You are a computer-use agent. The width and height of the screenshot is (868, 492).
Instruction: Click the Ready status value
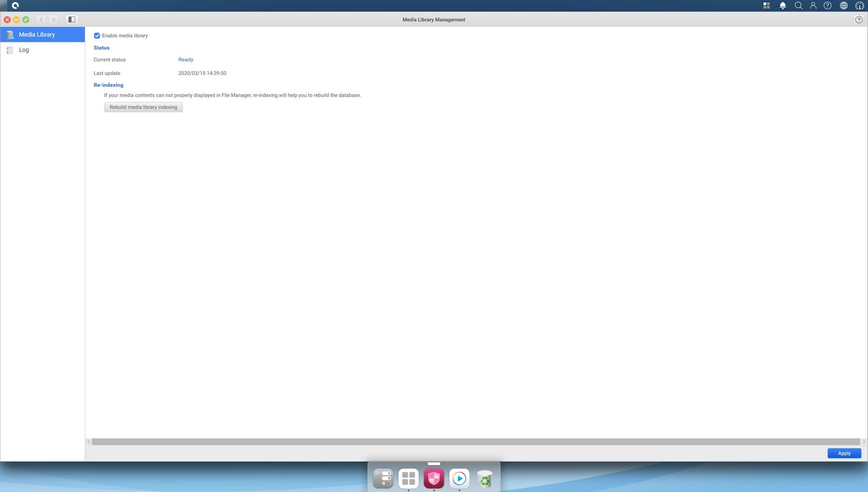click(186, 60)
